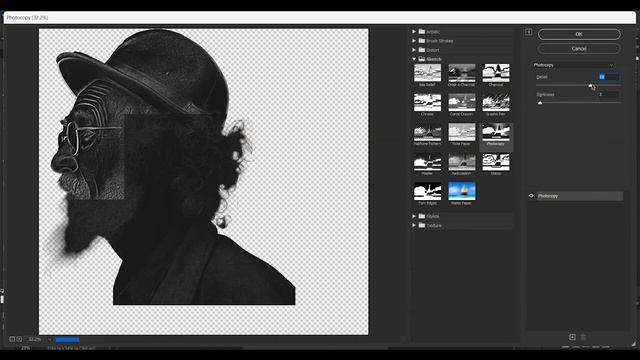
Task: Click the open Sketch folder icon
Action: point(422,59)
